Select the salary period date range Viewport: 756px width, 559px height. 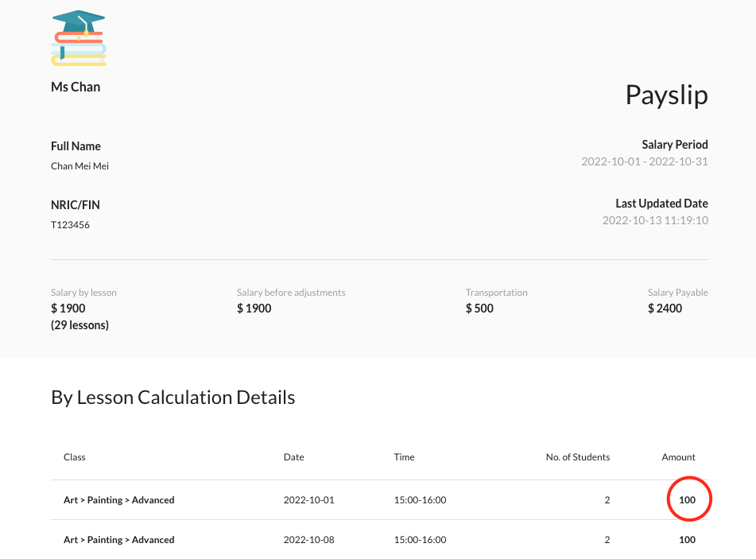tap(644, 161)
